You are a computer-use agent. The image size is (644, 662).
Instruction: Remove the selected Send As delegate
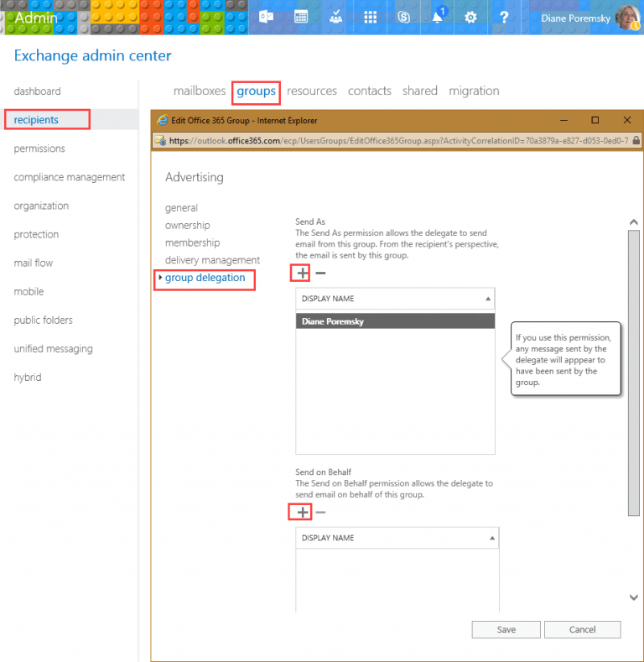click(x=320, y=273)
